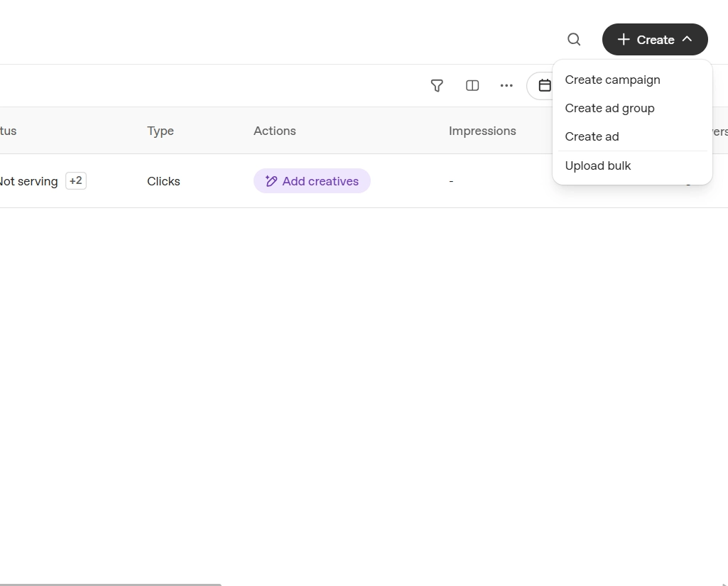Select the Clicks type cell
Viewport: 728px width, 586px height.
(163, 181)
